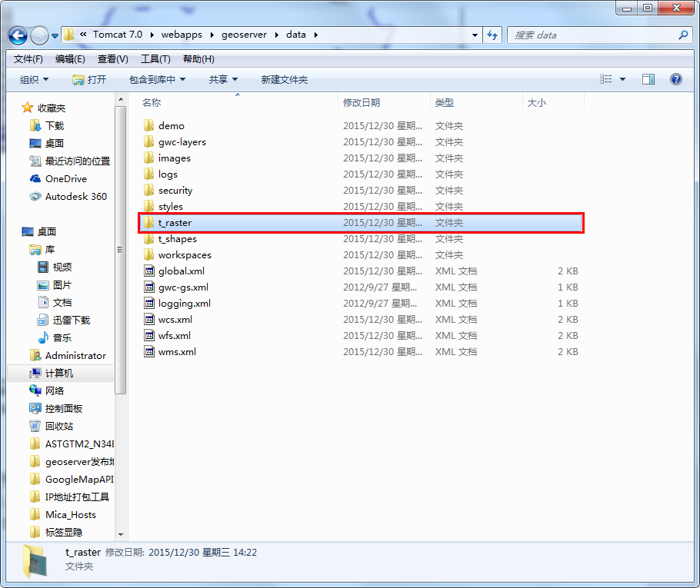
Task: Click the Forward navigation arrow
Action: click(x=39, y=35)
